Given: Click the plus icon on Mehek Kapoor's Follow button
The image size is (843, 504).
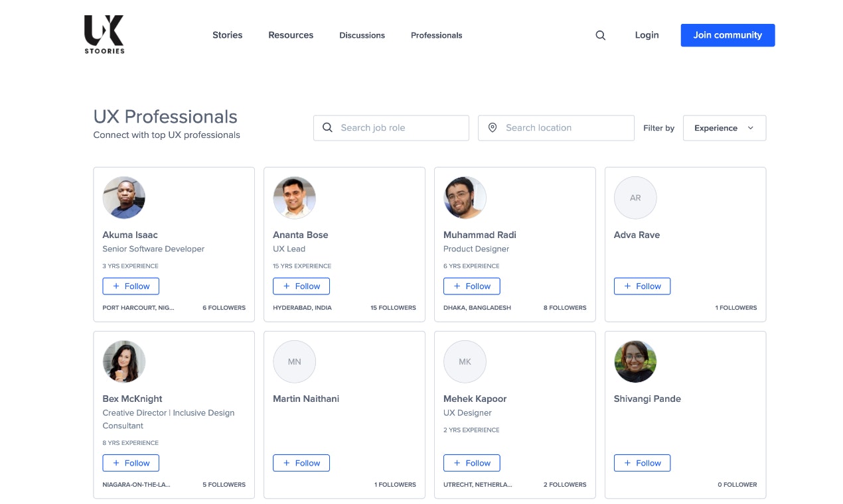Looking at the screenshot, I should pos(456,463).
